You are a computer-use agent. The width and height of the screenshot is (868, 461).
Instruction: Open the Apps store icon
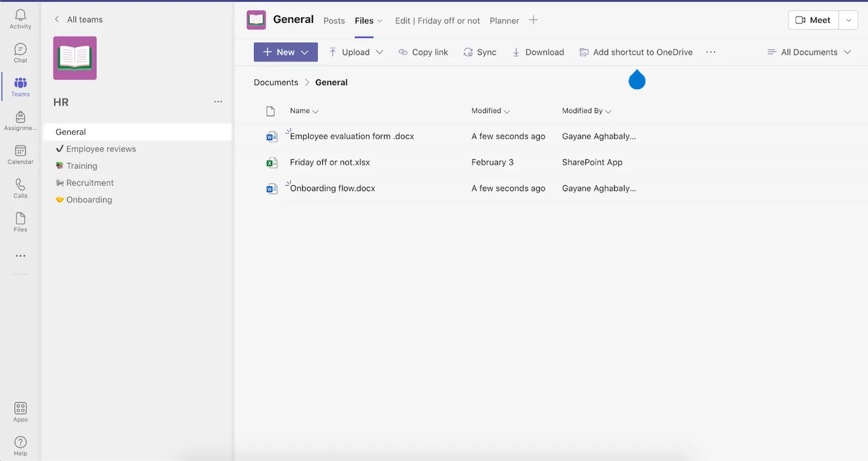click(20, 412)
